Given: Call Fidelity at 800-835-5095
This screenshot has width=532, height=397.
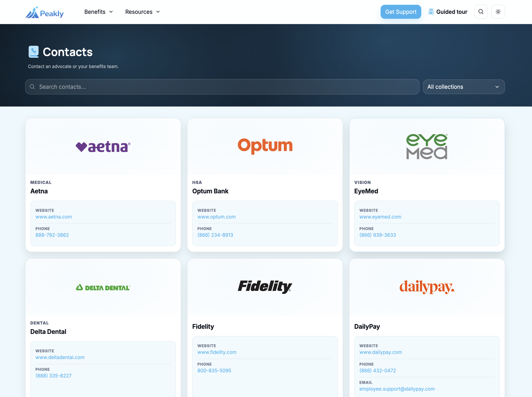Looking at the screenshot, I should click(214, 371).
